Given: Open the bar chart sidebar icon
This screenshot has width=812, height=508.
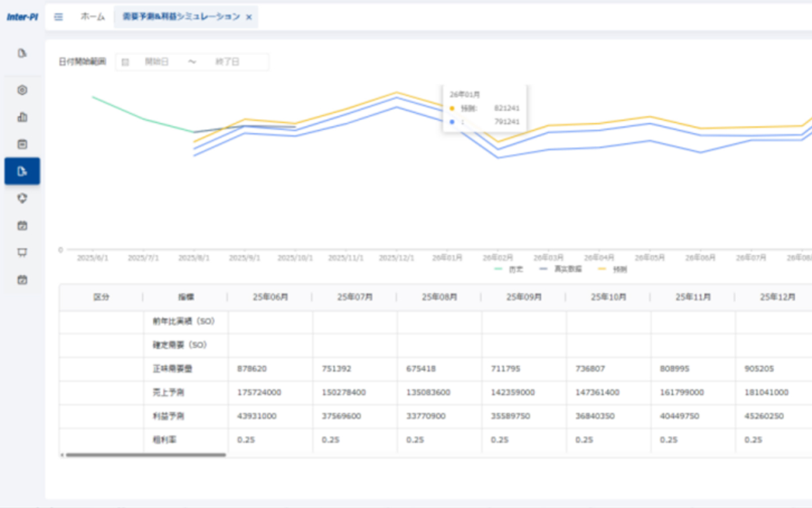Looking at the screenshot, I should point(22,117).
